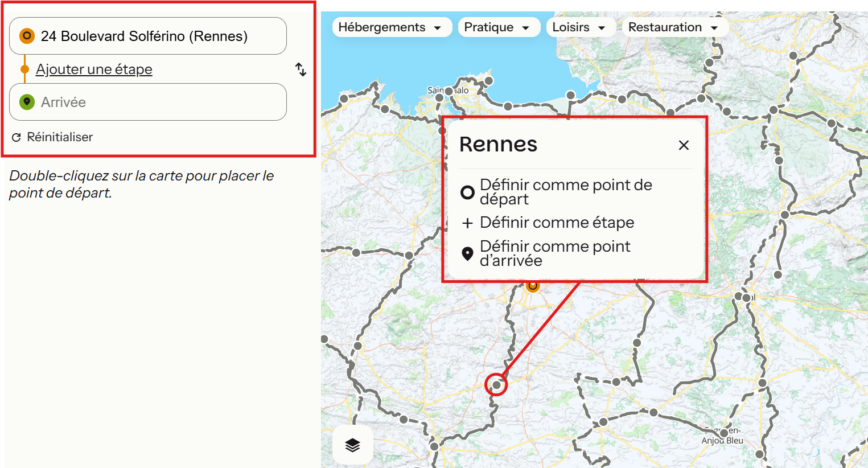Screen dimensions: 868x468
Task: Expand the Loisirs dropdown
Action: (x=579, y=27)
